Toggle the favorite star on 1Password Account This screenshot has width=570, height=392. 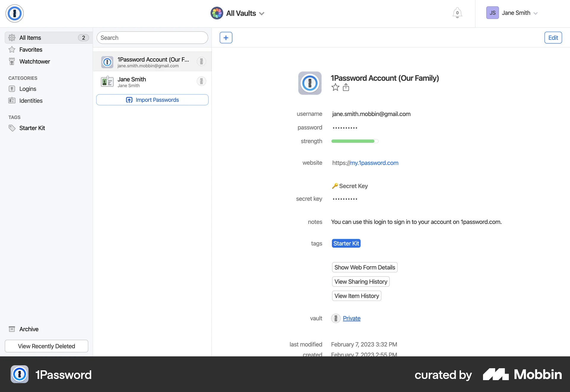(335, 87)
